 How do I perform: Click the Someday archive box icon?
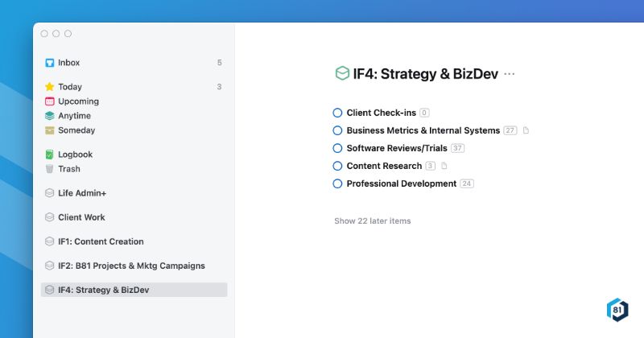[50, 130]
